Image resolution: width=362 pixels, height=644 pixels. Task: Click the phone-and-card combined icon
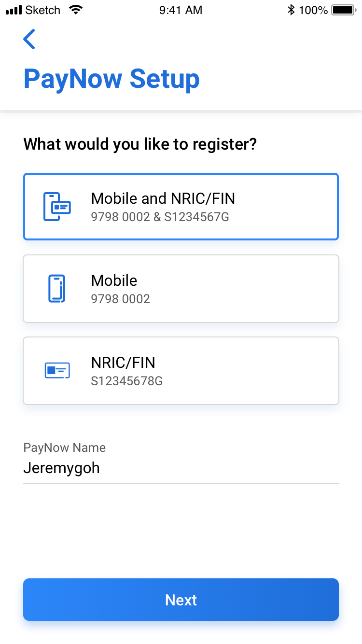click(57, 207)
